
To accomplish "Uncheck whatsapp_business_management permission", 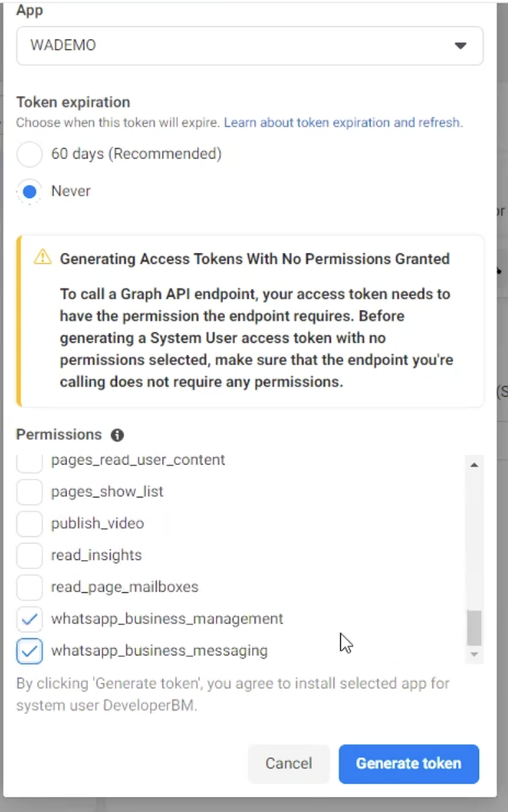I will pos(29,619).
